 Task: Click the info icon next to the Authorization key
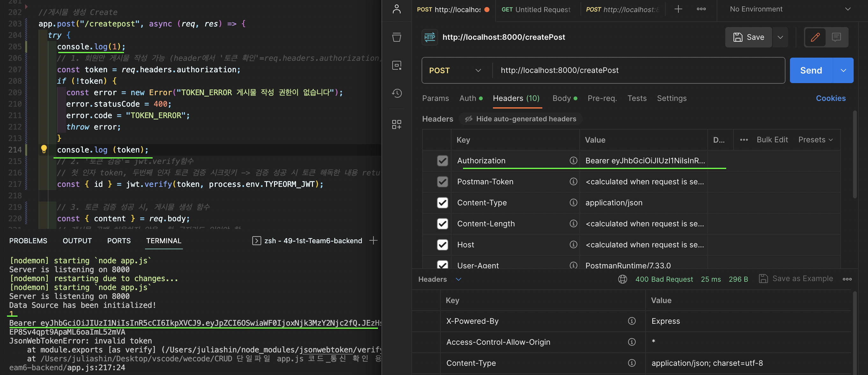coord(573,160)
